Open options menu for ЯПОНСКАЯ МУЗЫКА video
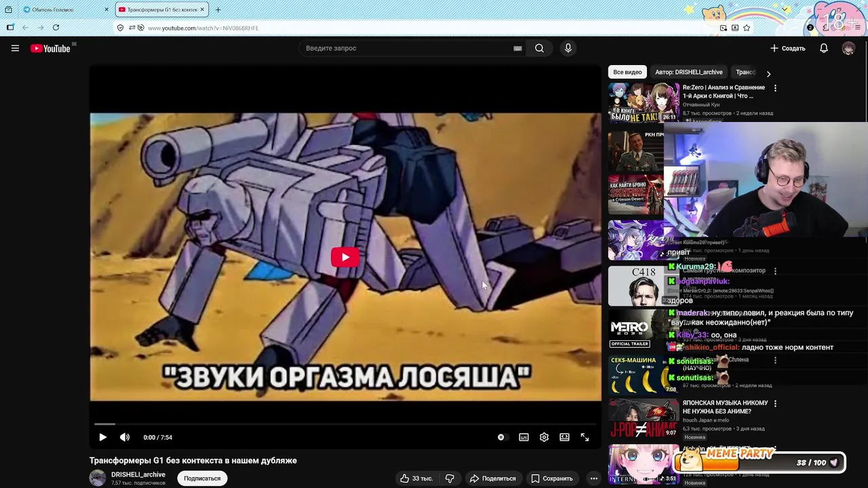The width and height of the screenshot is (868, 488). click(775, 403)
